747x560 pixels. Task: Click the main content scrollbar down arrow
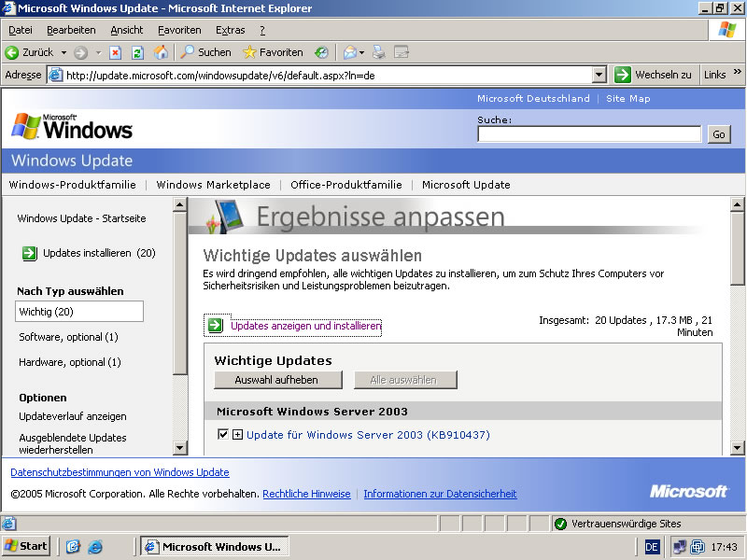point(738,446)
